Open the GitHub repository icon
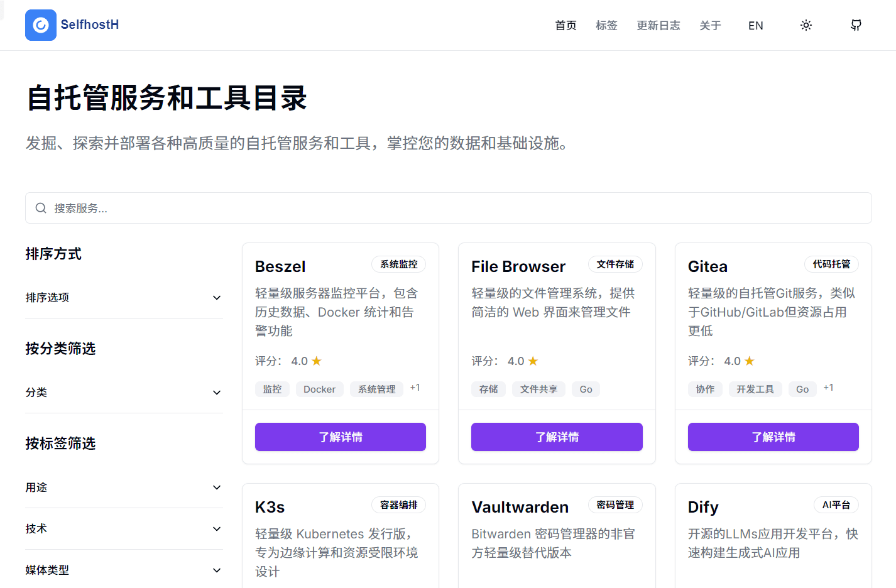Image resolution: width=896 pixels, height=588 pixels. coord(856,25)
